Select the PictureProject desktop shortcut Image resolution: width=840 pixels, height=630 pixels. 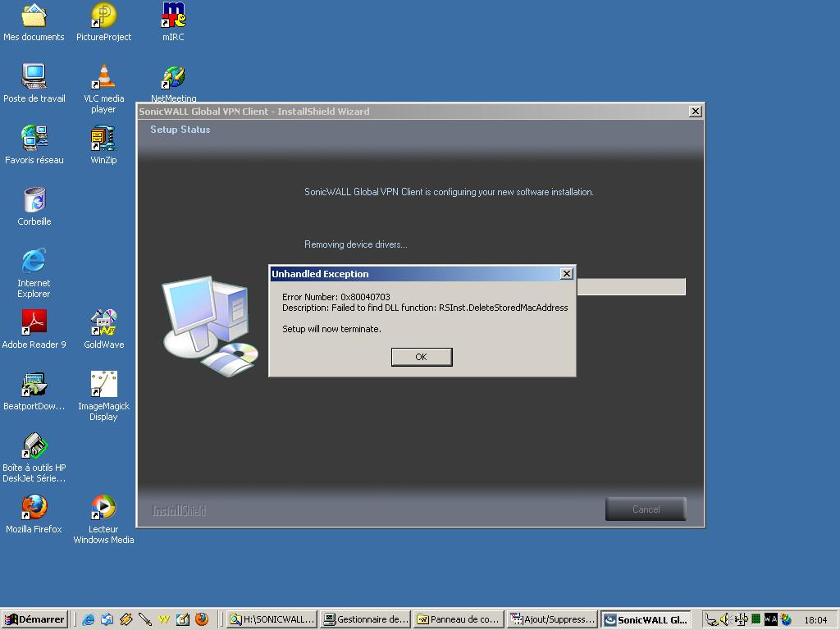pos(103,22)
